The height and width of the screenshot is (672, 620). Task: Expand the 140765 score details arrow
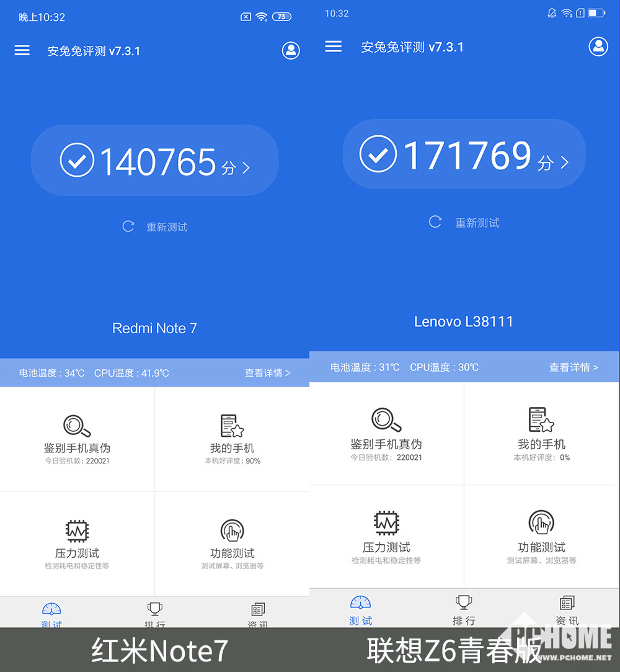[x=246, y=168]
